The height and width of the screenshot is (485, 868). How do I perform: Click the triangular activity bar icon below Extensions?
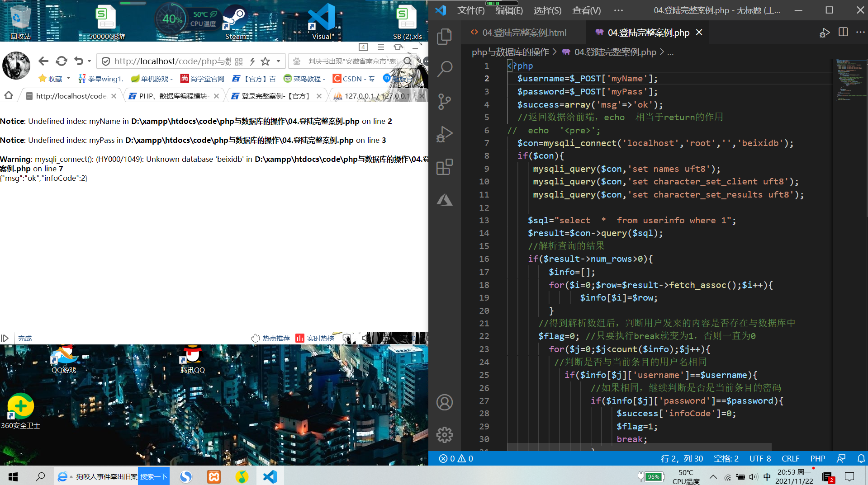(445, 199)
